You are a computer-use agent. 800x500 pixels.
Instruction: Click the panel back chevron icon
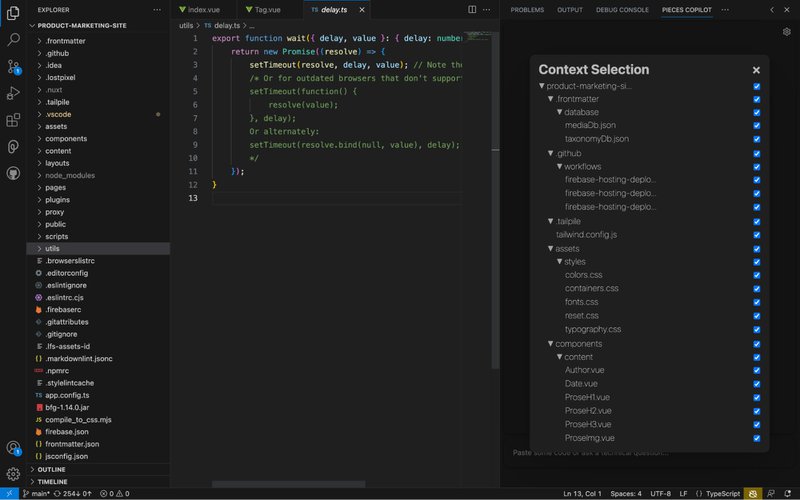pyautogui.click(x=772, y=10)
